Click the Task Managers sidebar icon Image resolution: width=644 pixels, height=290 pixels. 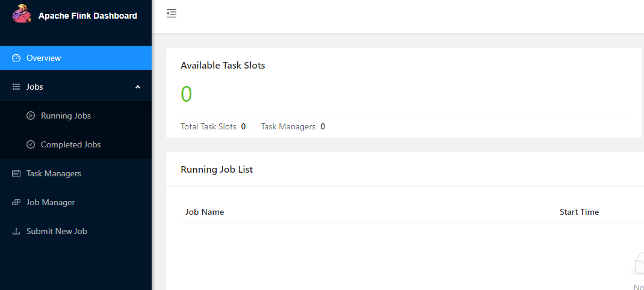coord(16,173)
